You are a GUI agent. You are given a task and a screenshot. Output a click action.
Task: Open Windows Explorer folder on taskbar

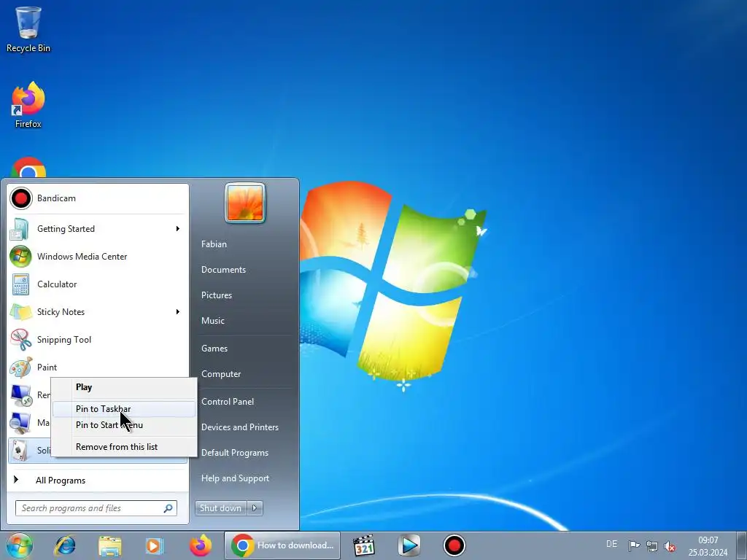click(110, 545)
